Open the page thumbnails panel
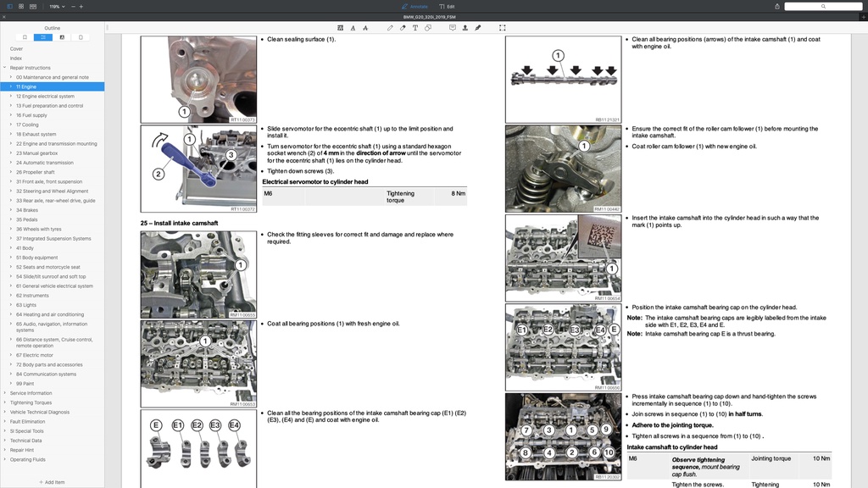The height and width of the screenshot is (488, 868). coord(81,36)
